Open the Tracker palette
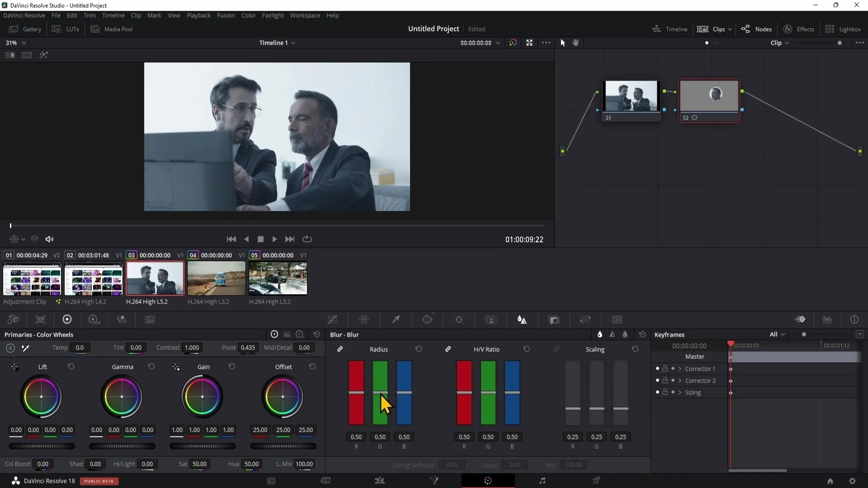This screenshot has height=488, width=868. pos(459,319)
